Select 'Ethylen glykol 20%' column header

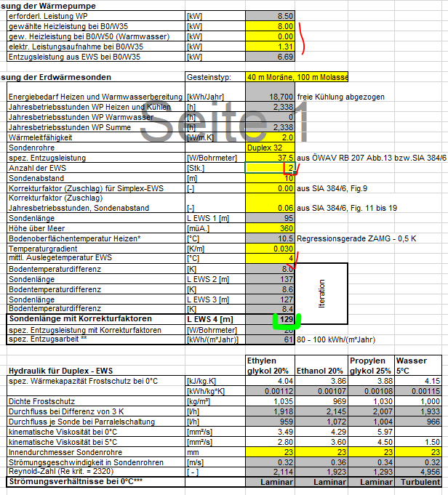pyautogui.click(x=270, y=366)
